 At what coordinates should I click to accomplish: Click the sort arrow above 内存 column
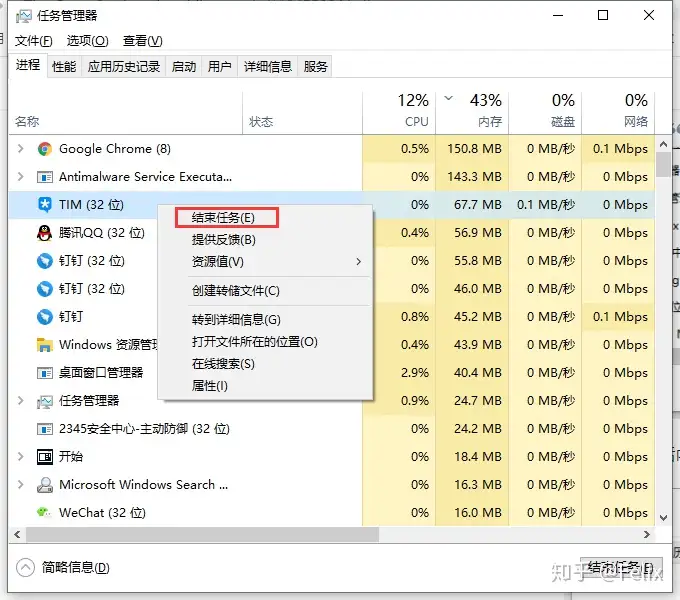tap(449, 98)
